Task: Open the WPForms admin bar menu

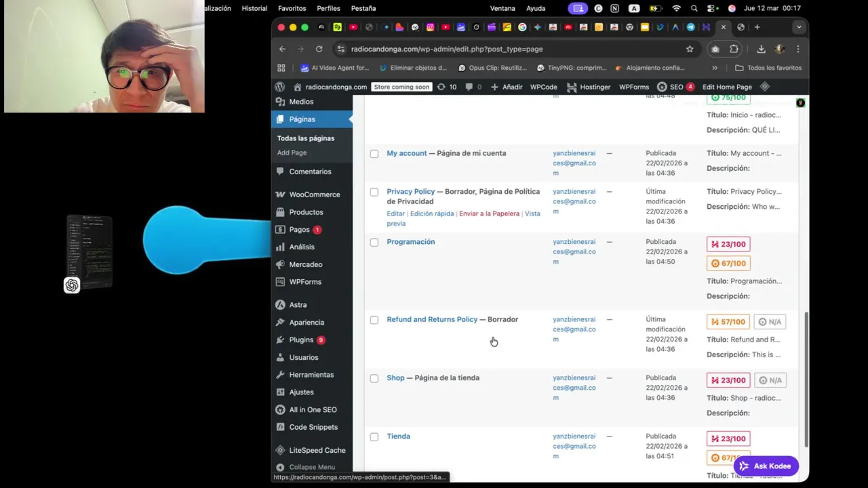Action: tap(633, 87)
